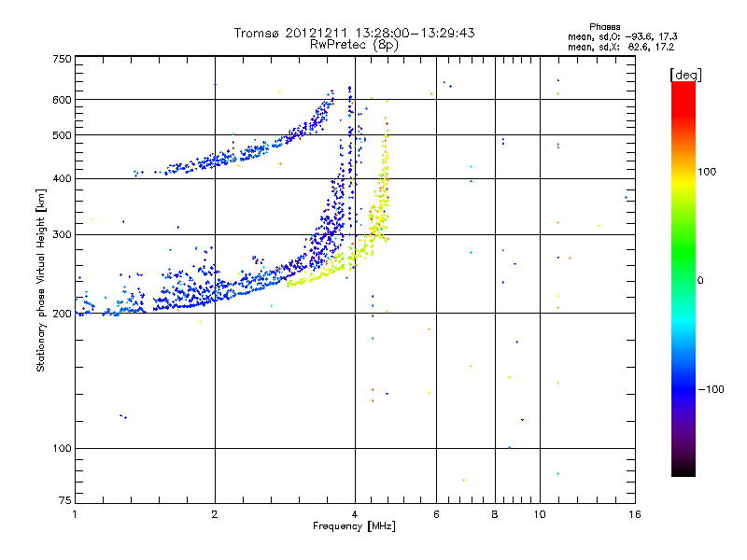The image size is (747, 560).
Task: Click the y-axis tick label '75'
Action: (65, 500)
